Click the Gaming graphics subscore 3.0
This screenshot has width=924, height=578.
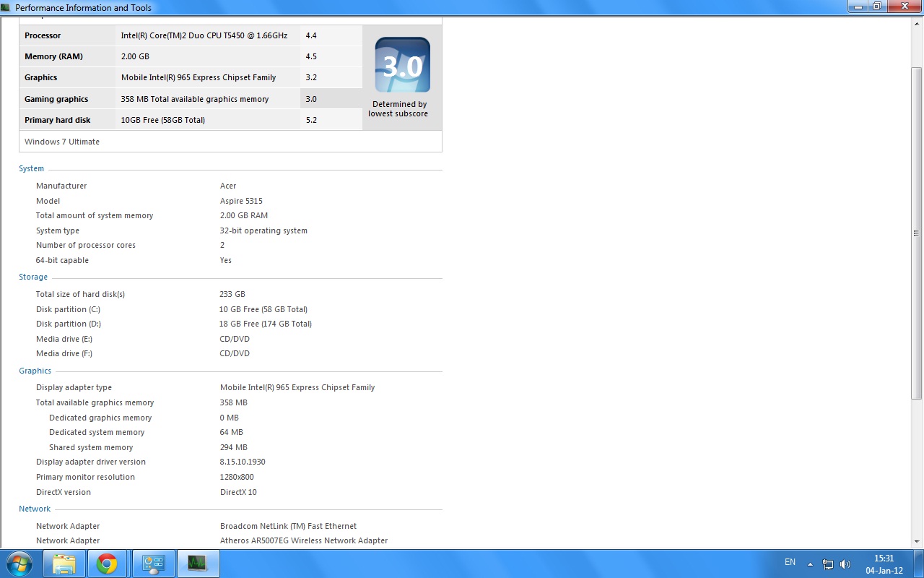pos(311,99)
